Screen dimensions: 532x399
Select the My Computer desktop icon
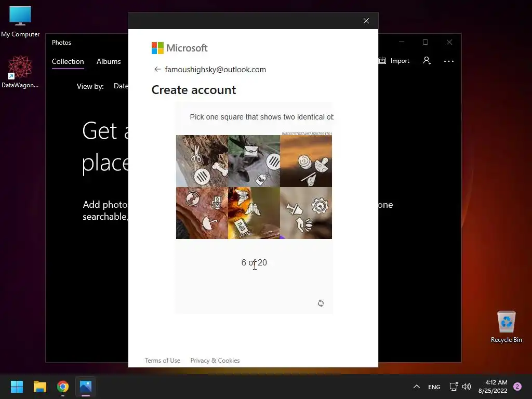pos(20,22)
